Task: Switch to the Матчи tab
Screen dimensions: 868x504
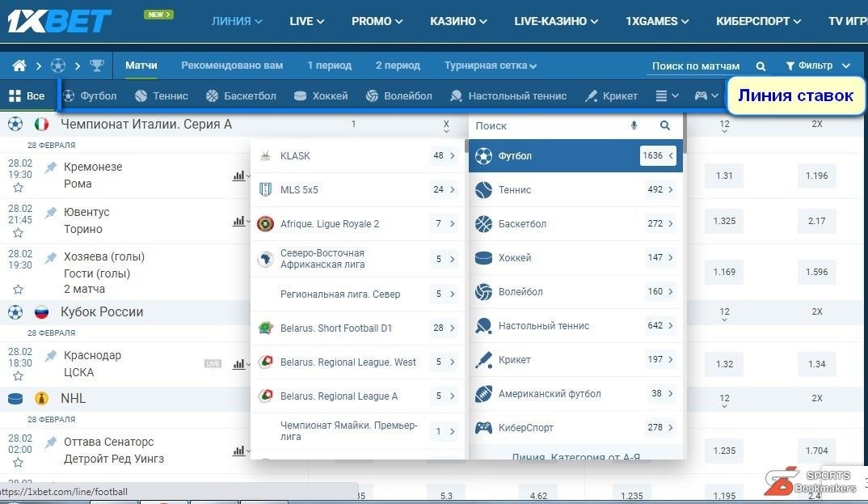Action: (141, 66)
